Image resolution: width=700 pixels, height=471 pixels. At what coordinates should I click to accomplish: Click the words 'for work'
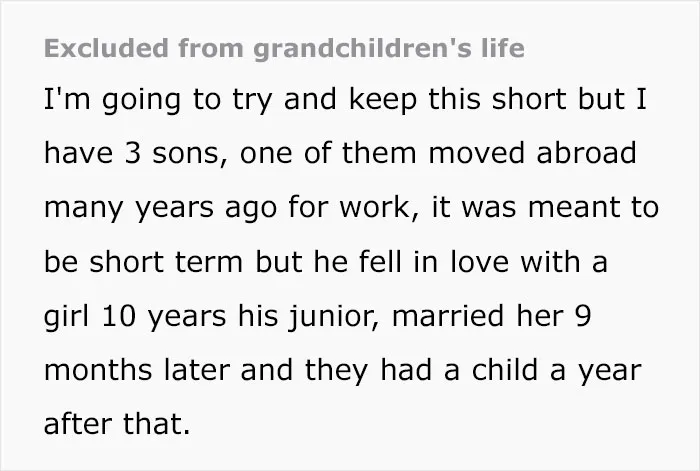click(x=348, y=208)
